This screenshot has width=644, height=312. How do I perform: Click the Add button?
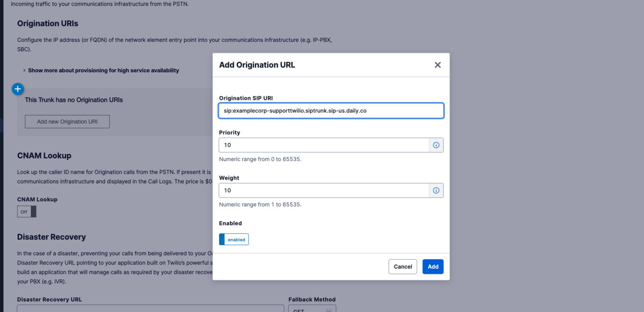(433, 267)
